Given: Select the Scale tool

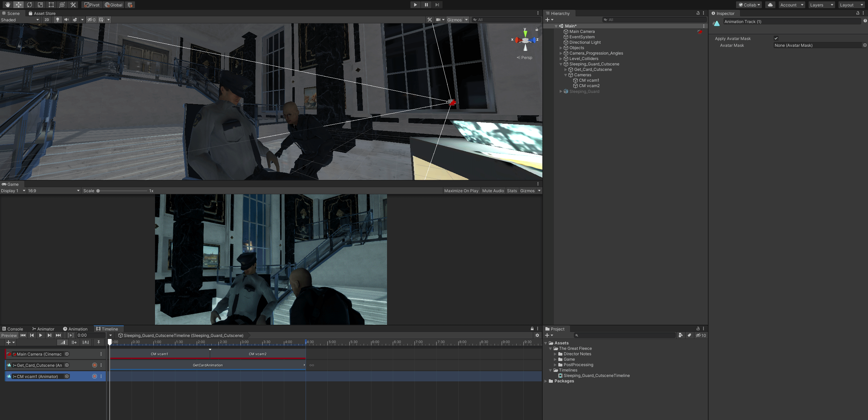Looking at the screenshot, I should tap(40, 5).
